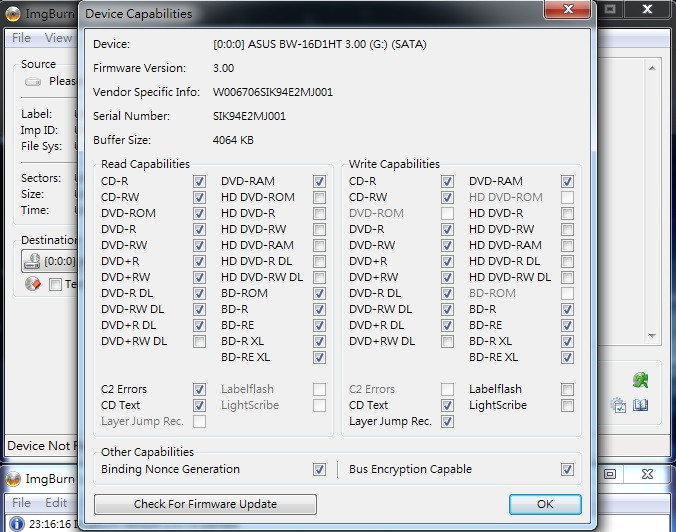Click the gear with checkmark icon
Image resolution: width=676 pixels, height=532 pixels.
click(x=619, y=405)
